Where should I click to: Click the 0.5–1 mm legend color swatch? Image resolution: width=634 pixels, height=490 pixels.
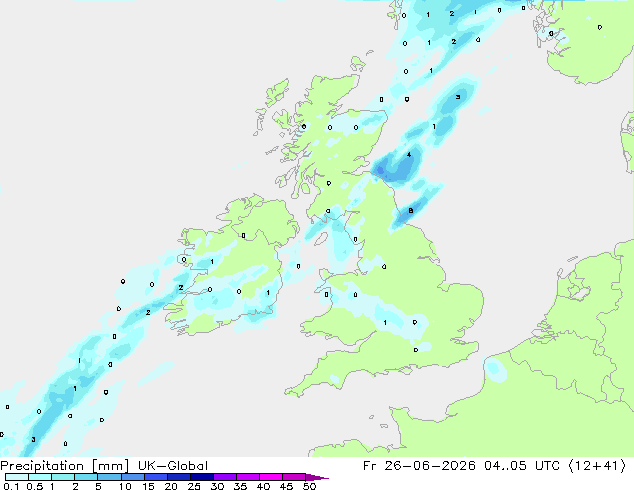point(40,477)
